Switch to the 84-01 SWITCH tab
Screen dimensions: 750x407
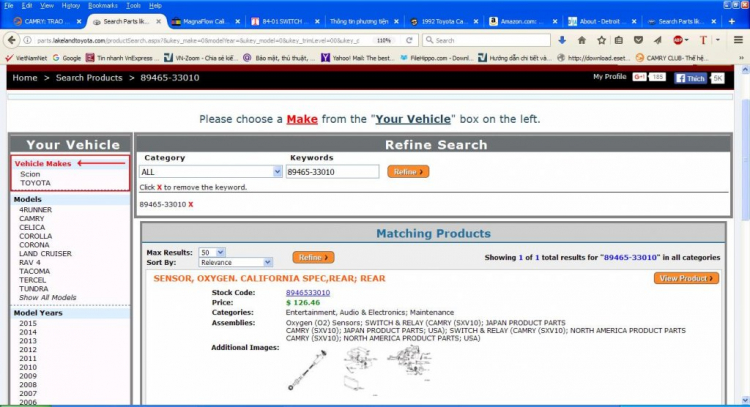click(285, 22)
